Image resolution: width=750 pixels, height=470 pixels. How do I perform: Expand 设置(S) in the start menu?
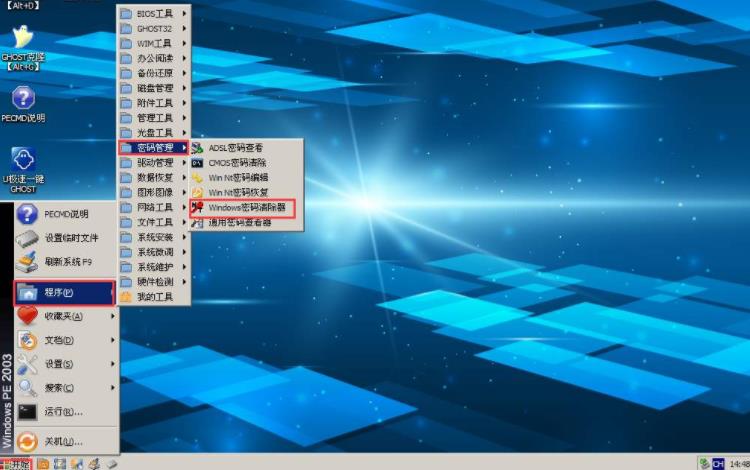coord(66,364)
